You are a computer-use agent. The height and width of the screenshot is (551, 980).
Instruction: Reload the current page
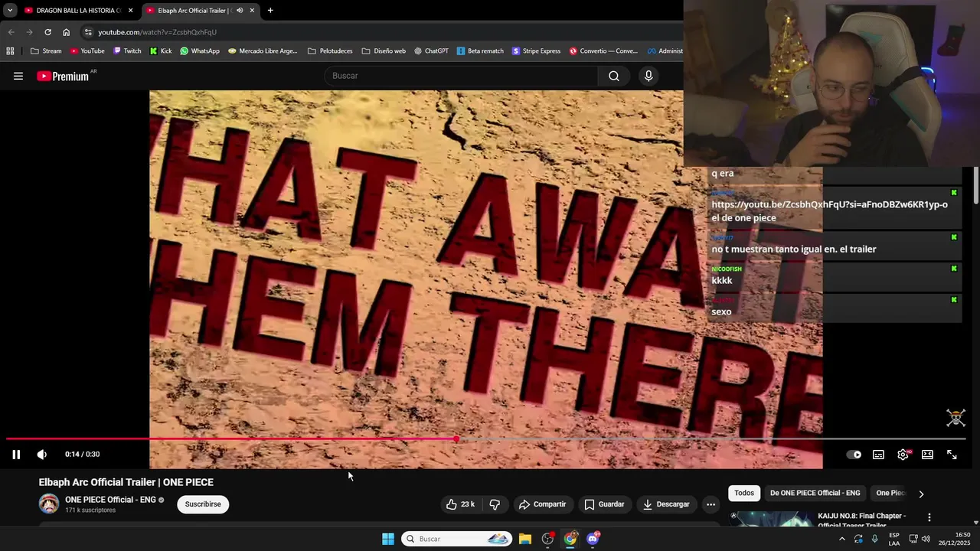point(47,32)
